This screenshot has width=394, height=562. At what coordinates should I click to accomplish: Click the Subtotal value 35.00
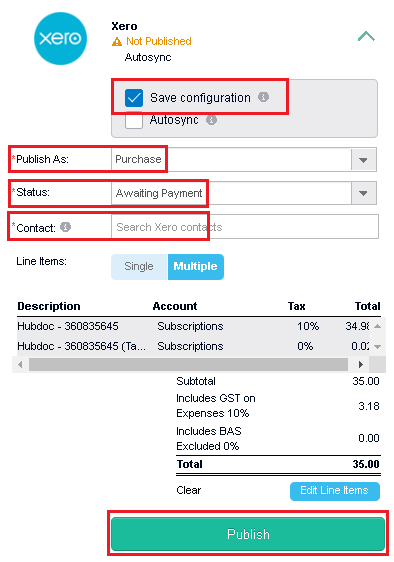click(x=366, y=381)
